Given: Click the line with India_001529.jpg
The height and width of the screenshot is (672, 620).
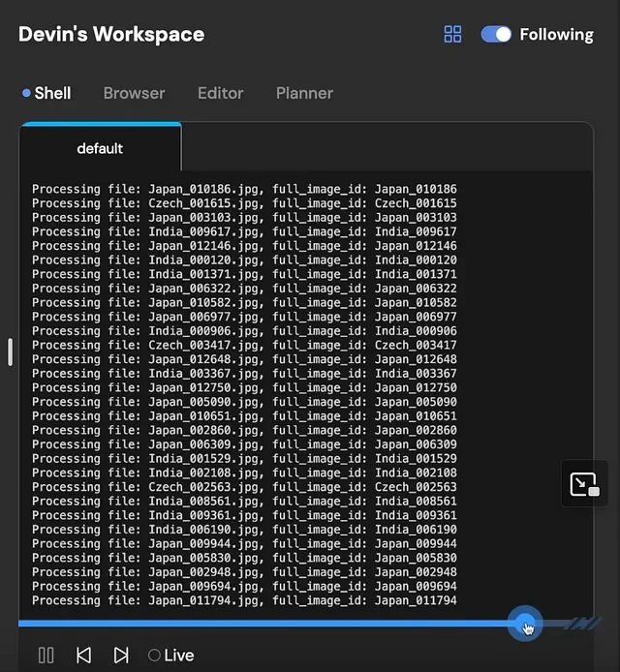Looking at the screenshot, I should pos(244,458).
